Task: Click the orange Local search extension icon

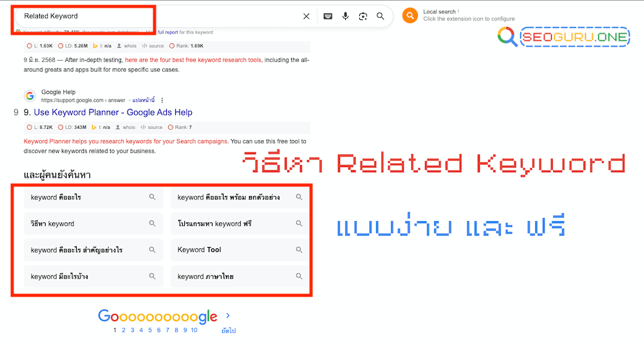Action: pos(410,15)
